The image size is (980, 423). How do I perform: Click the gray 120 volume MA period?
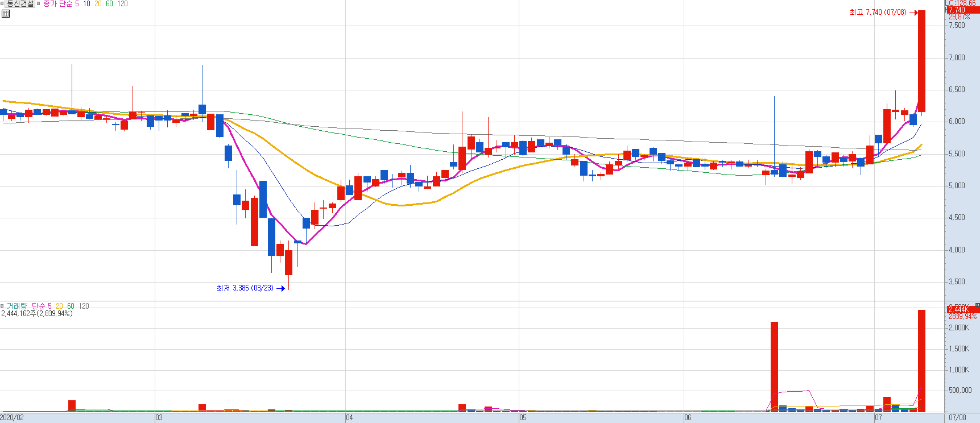[84, 306]
